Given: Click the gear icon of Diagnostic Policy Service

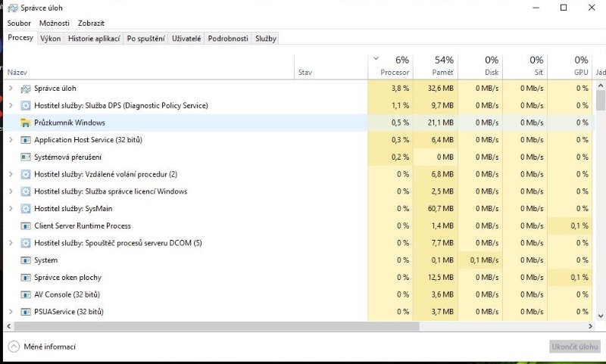Looking at the screenshot, I should 26,106.
